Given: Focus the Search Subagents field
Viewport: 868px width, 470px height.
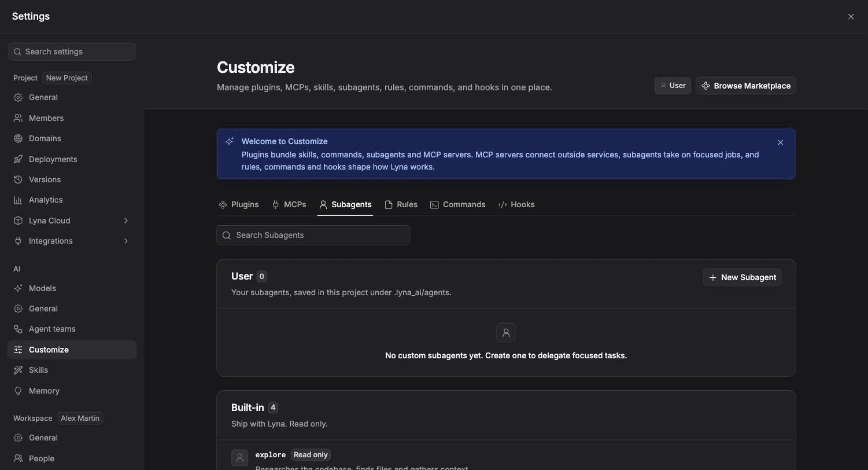Looking at the screenshot, I should [313, 235].
